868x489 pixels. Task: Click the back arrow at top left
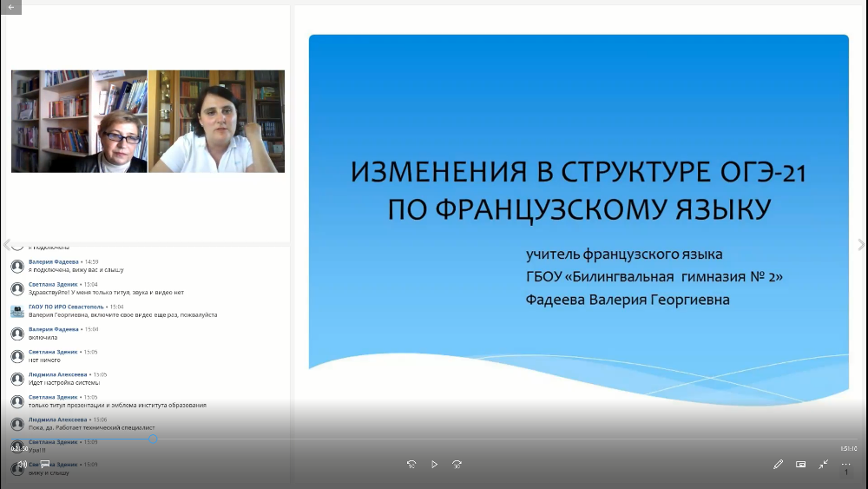10,7
